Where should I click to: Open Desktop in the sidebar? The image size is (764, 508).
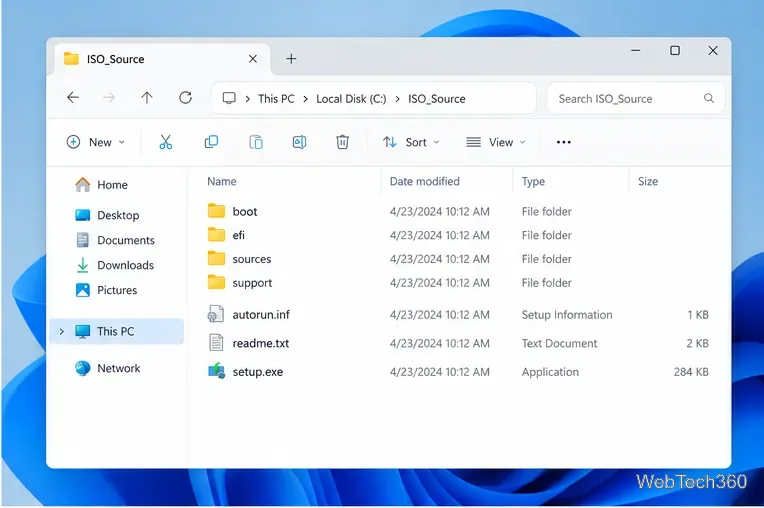coord(107,215)
